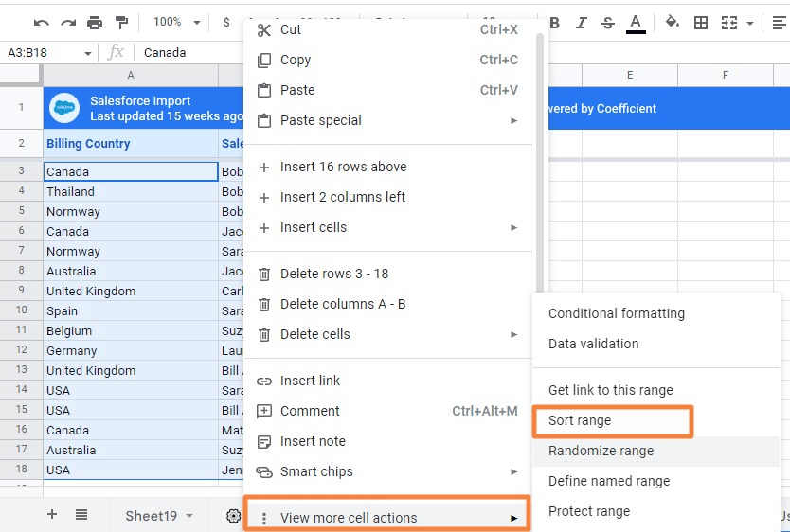Choose Delete columns A - B
This screenshot has height=532, width=790.
point(387,304)
